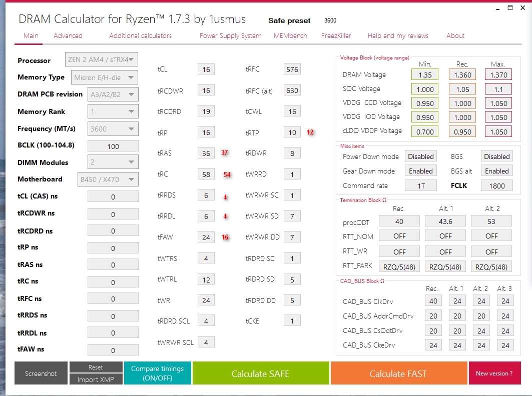The height and width of the screenshot is (396, 532).
Task: Click the tRRDL ns field
Action: [x=113, y=332]
